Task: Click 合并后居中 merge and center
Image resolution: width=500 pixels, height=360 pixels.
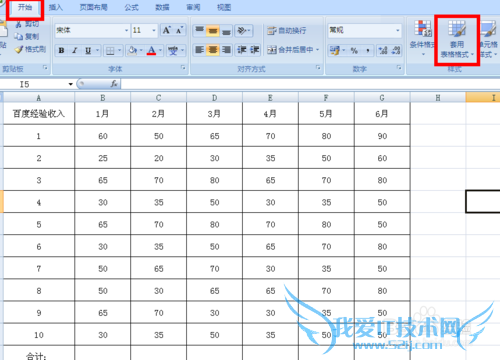Action: coord(293,50)
